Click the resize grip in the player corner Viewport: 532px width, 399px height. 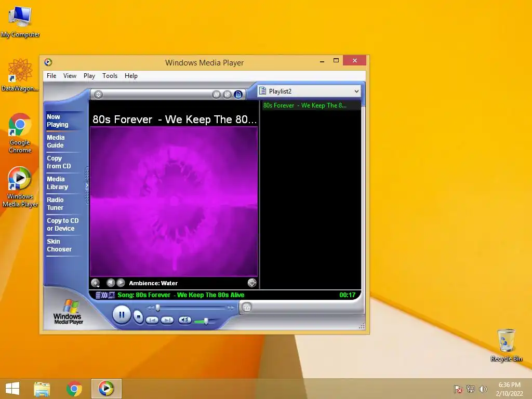(362, 326)
